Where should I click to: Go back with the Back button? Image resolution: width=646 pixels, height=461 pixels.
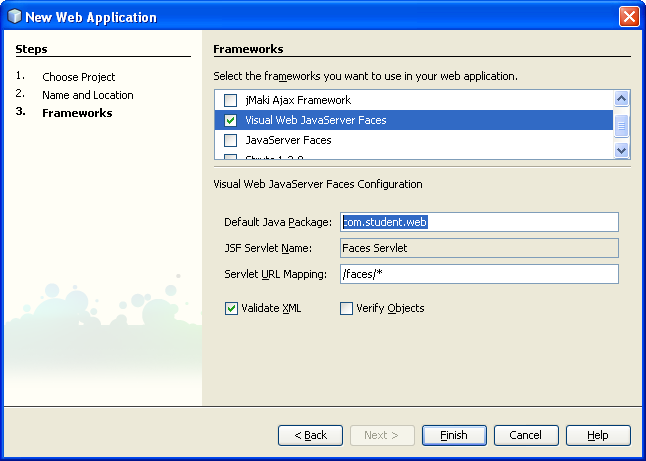[x=310, y=435]
